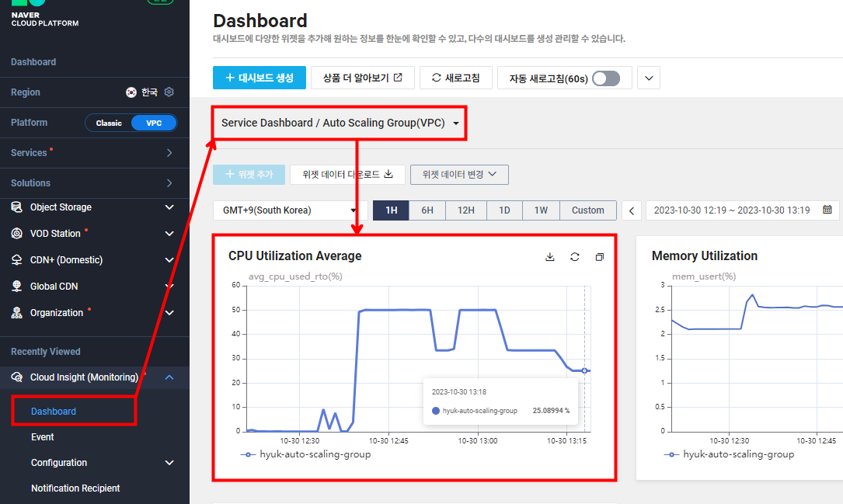
Task: Click the 25.08994 % tooltip value
Action: pos(551,411)
